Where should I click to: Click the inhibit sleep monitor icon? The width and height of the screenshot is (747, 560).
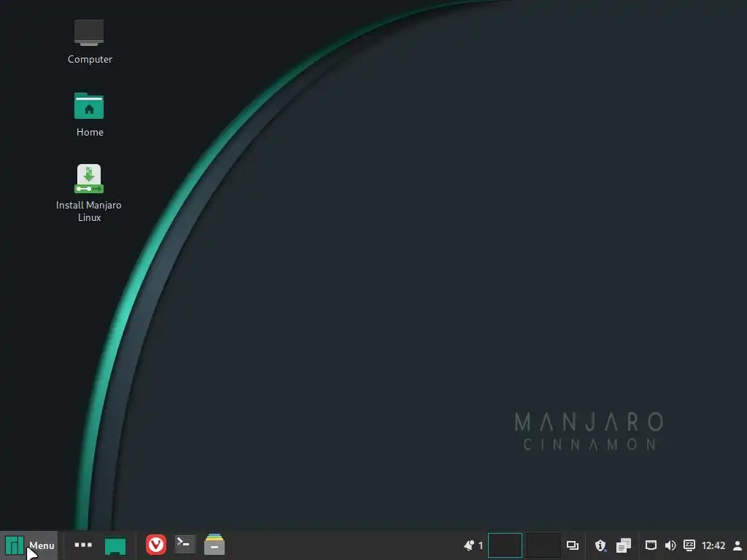pyautogui.click(x=689, y=545)
